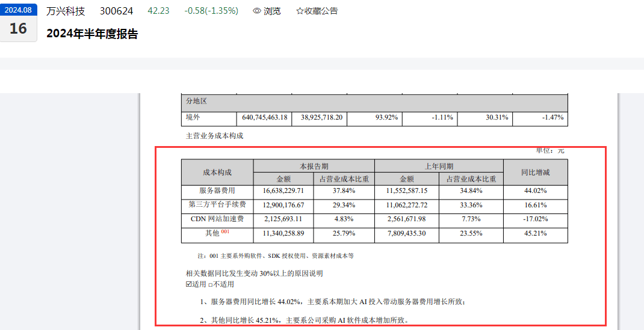Click the eye icon beside 浏览
The image size is (644, 330).
tap(257, 11)
